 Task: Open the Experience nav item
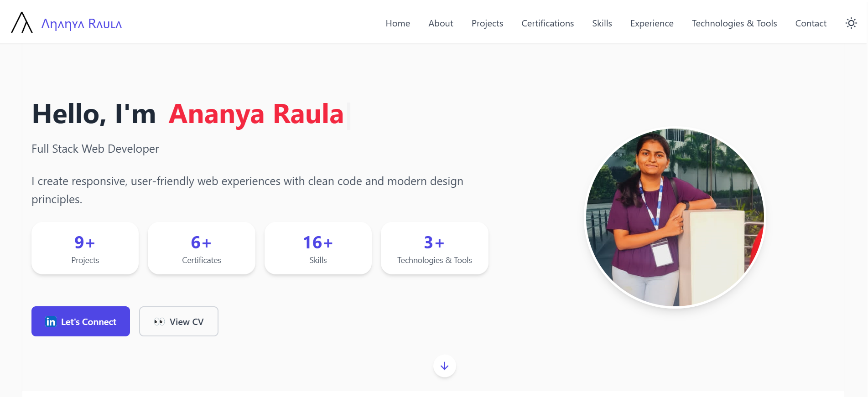click(x=652, y=23)
